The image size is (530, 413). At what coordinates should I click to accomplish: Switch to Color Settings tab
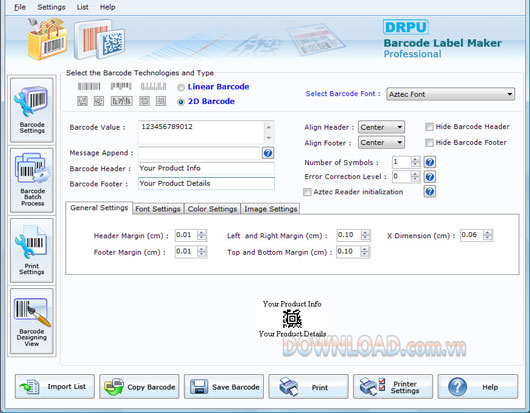212,209
